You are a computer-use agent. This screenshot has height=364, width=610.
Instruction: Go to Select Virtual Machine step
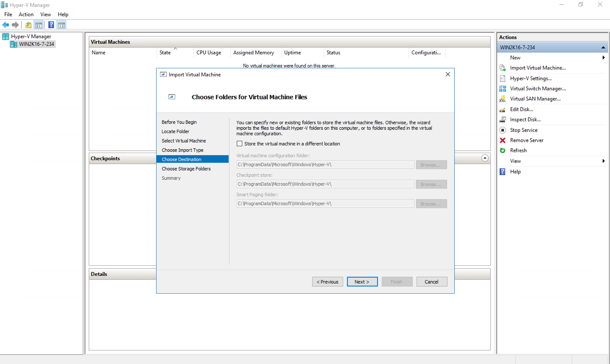184,141
